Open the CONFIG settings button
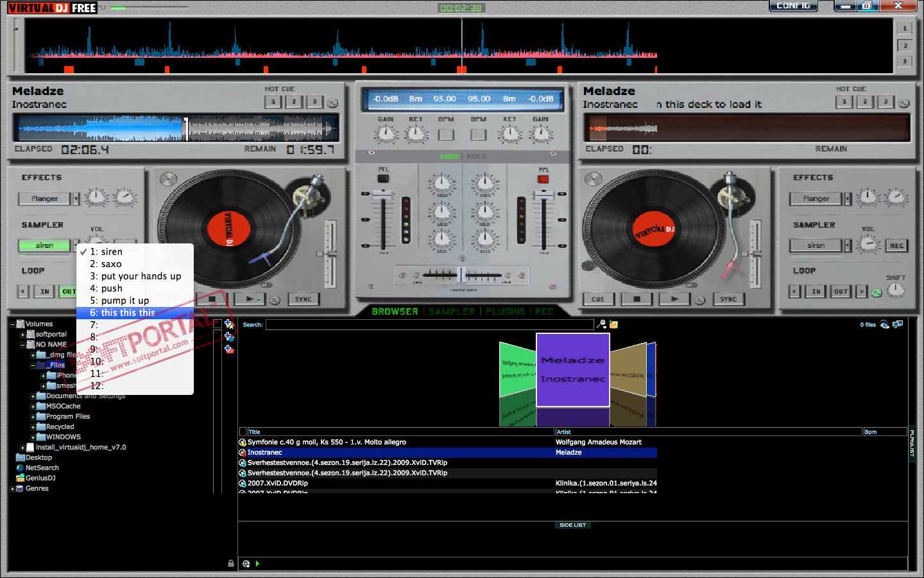The image size is (924, 578). pos(793,6)
